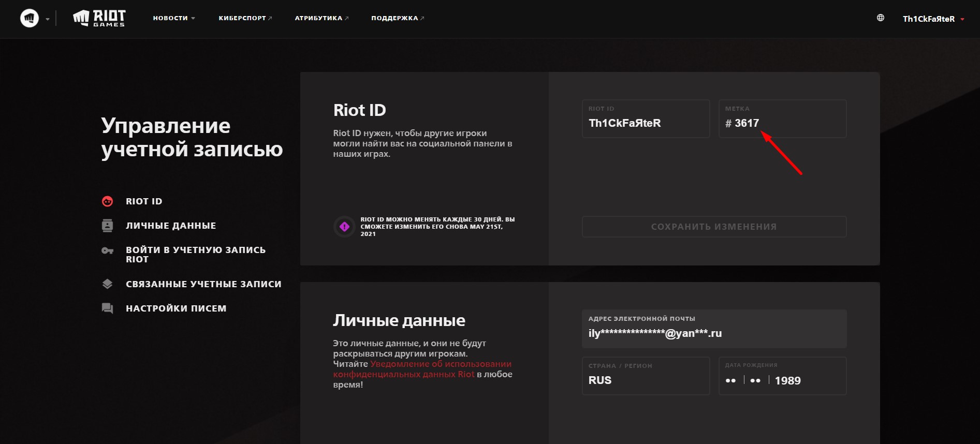Click the Личные данные section heading
This screenshot has width=980, height=444.
399,320
